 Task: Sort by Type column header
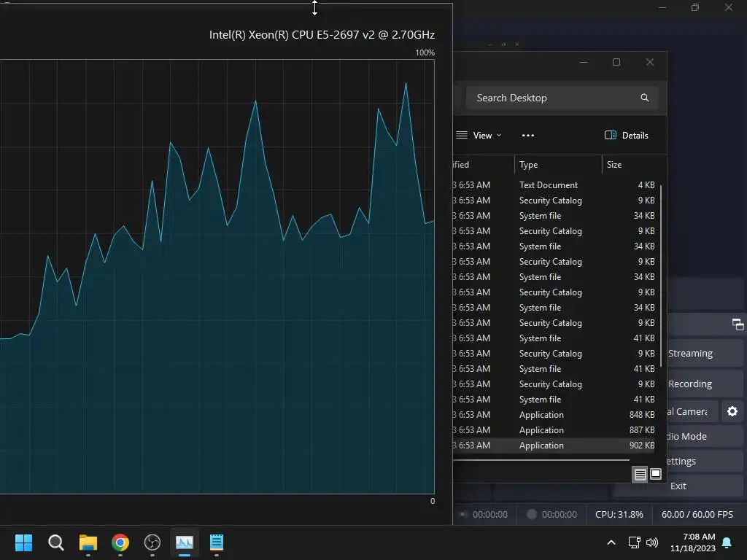(558, 165)
